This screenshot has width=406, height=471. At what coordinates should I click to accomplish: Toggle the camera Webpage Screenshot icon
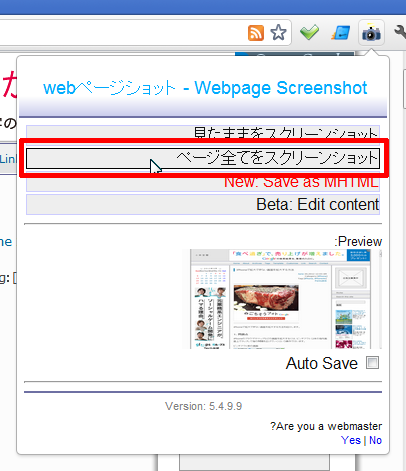(371, 32)
